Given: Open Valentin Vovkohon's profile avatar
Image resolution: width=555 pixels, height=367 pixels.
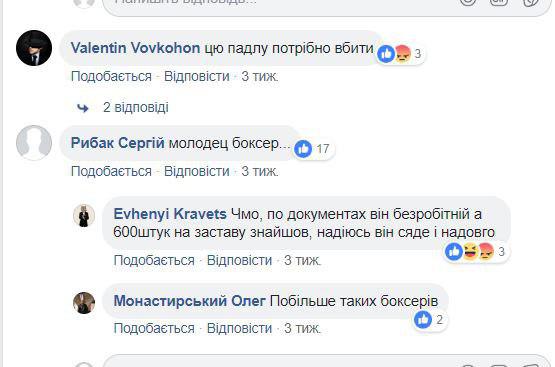Looking at the screenshot, I should point(34,48).
